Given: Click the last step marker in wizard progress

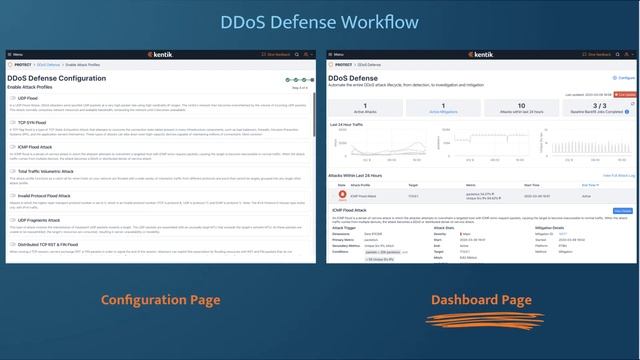Looking at the screenshot, I should [x=312, y=80].
